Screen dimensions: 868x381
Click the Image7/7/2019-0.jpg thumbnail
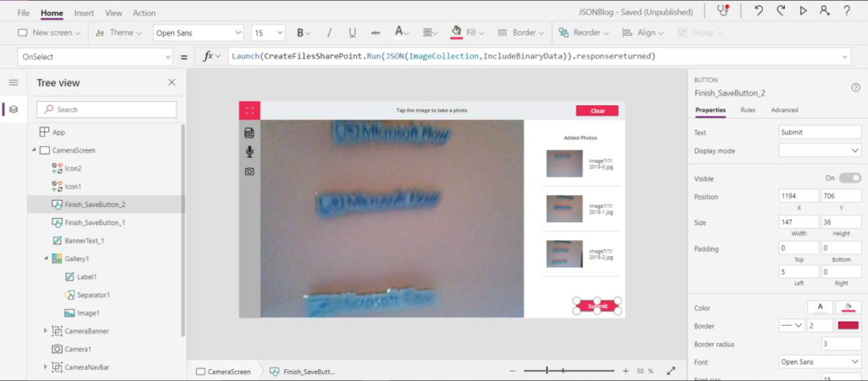(x=564, y=164)
